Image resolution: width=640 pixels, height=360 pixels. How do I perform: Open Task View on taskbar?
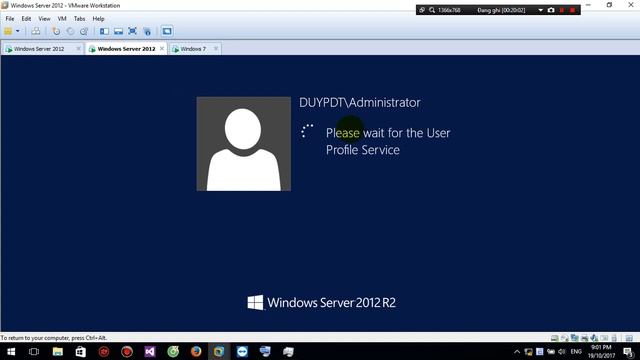34,351
